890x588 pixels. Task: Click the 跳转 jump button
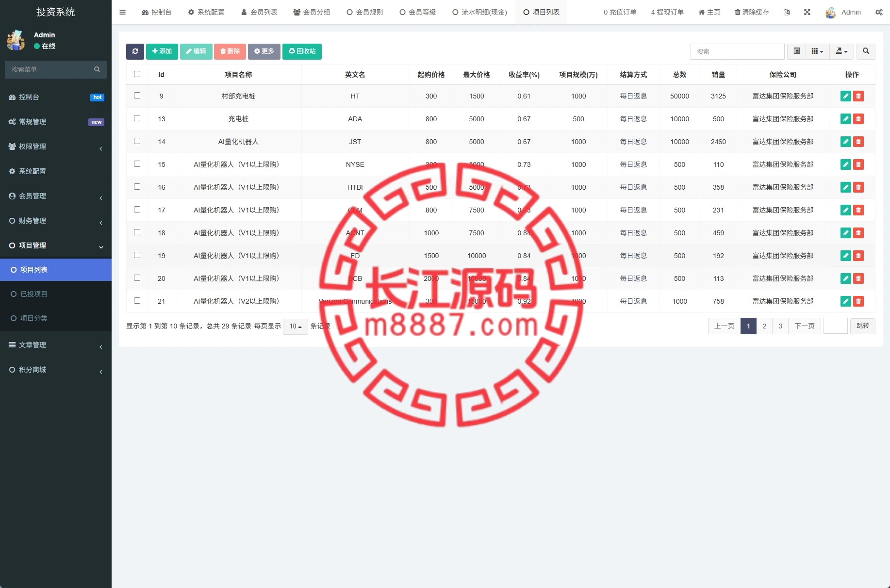pyautogui.click(x=863, y=326)
